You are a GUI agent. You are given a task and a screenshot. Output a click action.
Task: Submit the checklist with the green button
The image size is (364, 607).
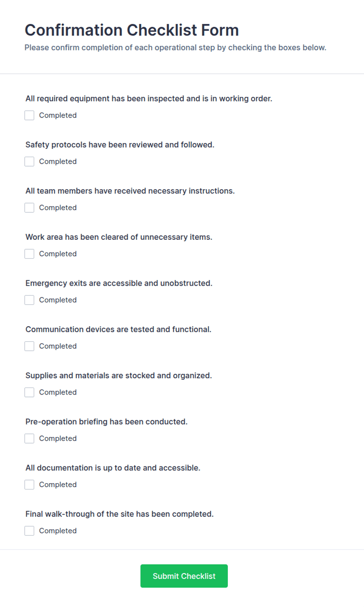184,576
